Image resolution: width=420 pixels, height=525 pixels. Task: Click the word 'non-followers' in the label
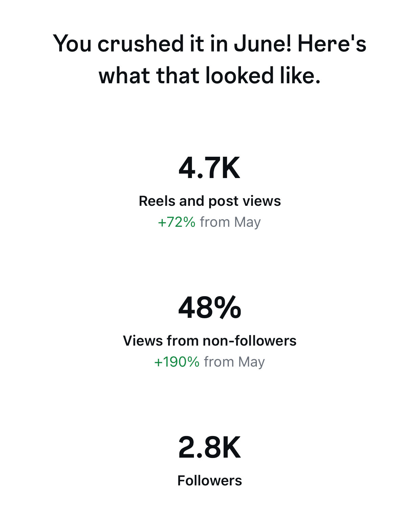(249, 341)
